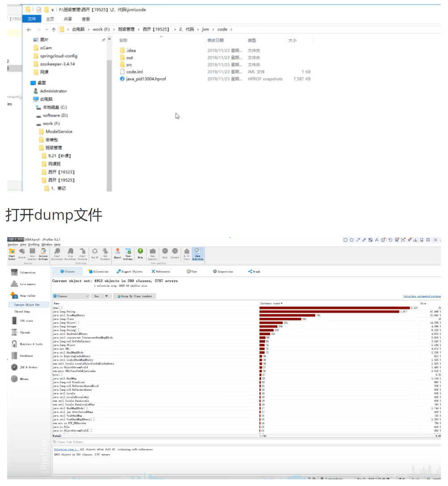
Task: Click the Save Snapshot toolbar icon
Action: click(x=32, y=254)
